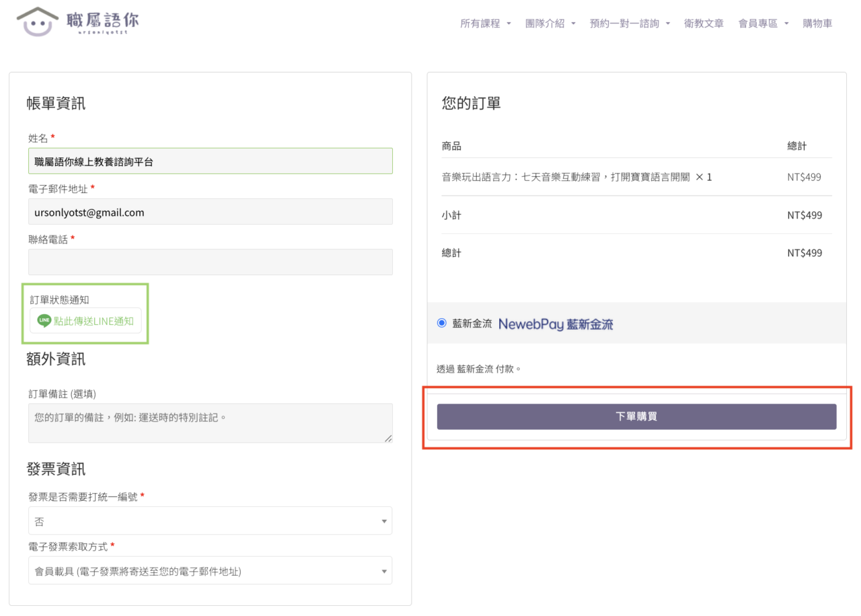Select the 藍新金流 payment radio button

tap(442, 323)
